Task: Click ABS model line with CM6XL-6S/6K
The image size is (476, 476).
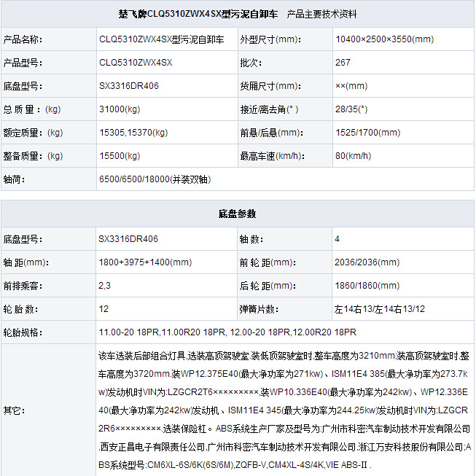Action: (235, 465)
